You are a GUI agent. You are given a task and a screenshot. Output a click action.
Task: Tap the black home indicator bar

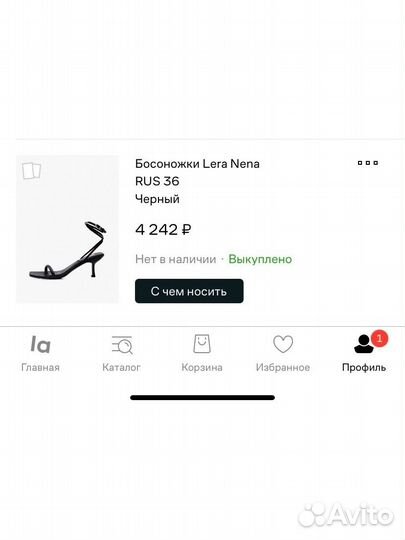(x=202, y=397)
